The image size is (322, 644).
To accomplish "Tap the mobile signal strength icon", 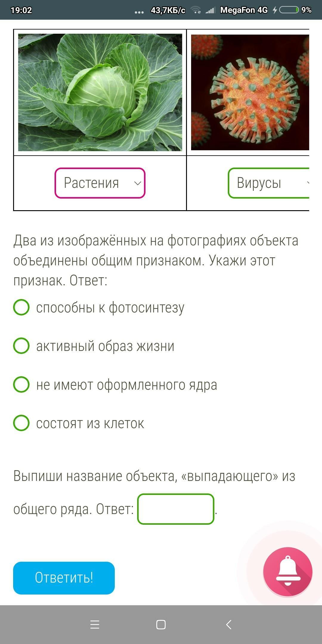I will click(x=210, y=10).
